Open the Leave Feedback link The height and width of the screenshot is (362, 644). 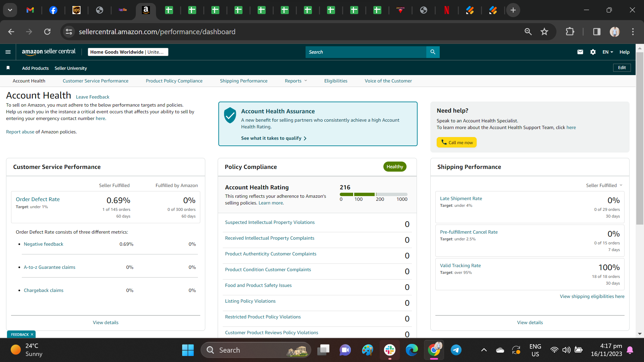(x=93, y=97)
